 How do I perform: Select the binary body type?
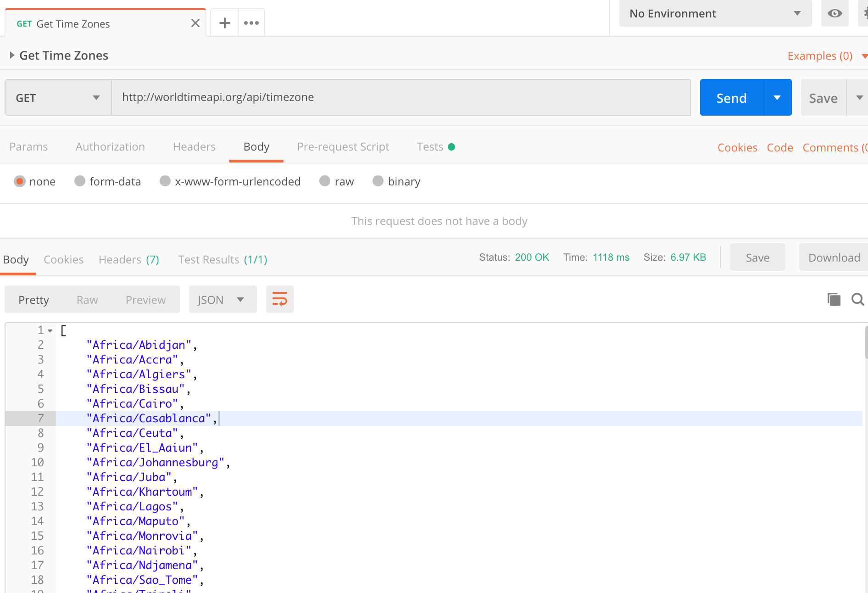[x=378, y=181]
